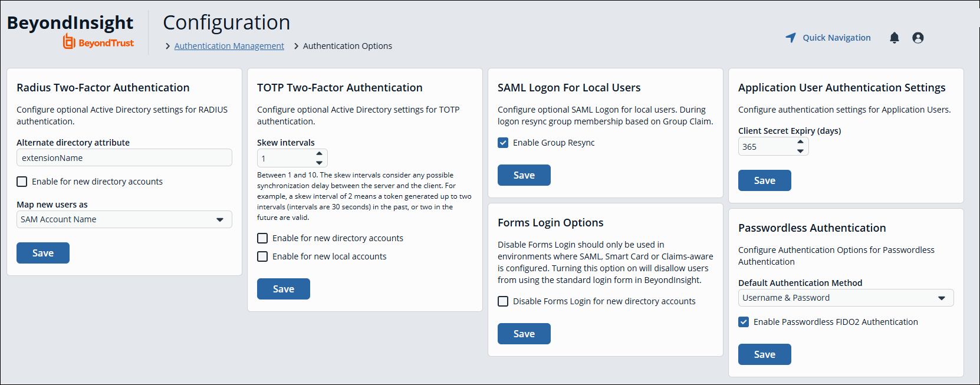Click the BeyondTrust logo
Image resolution: width=980 pixels, height=385 pixels.
click(x=98, y=42)
